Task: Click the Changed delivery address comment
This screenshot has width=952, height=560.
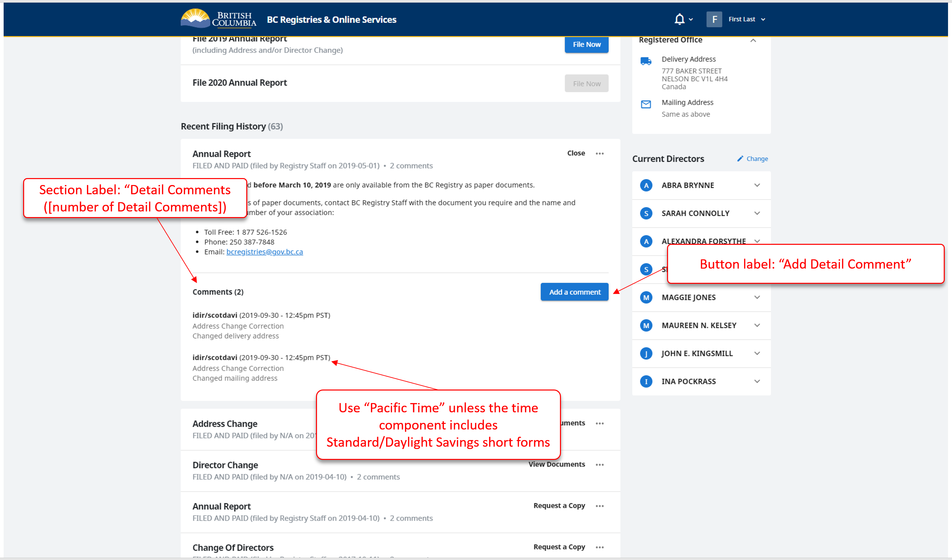Action: point(236,336)
